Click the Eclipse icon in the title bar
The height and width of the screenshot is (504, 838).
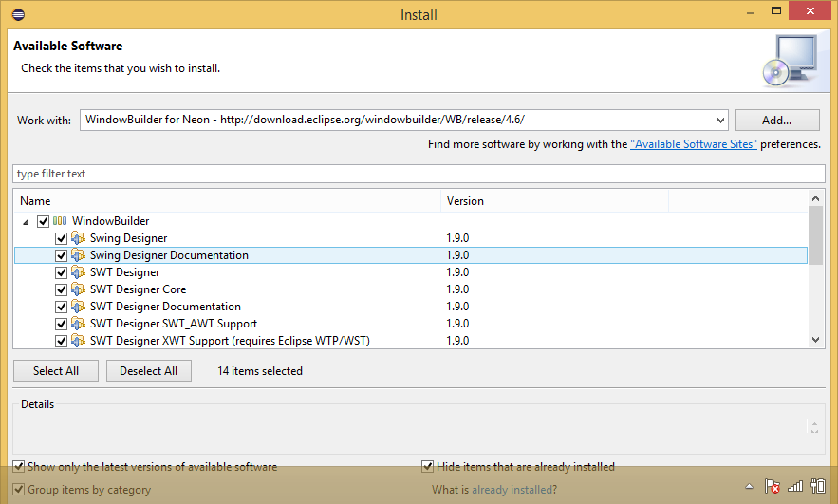pyautogui.click(x=19, y=14)
